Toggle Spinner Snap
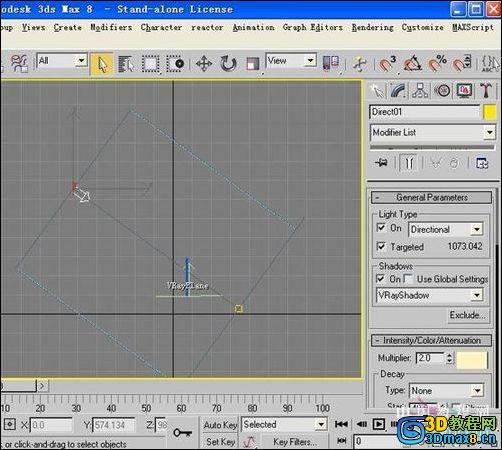This screenshot has height=450, width=502. [x=463, y=63]
